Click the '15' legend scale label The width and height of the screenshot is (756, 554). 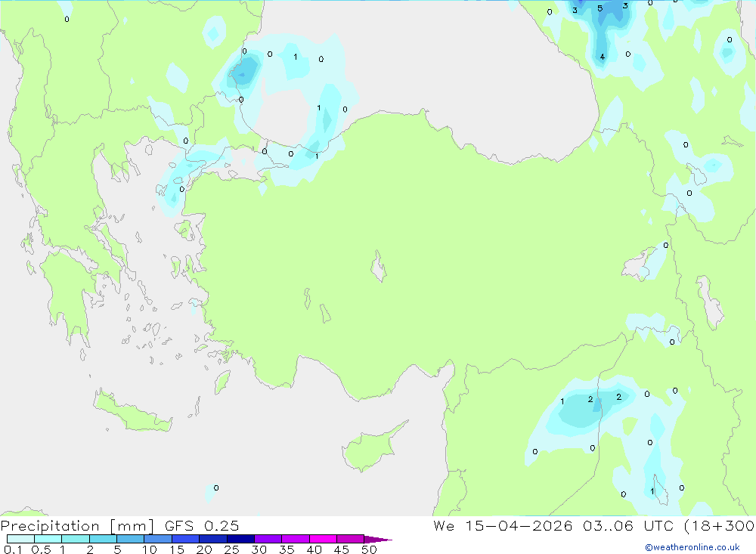point(177,549)
